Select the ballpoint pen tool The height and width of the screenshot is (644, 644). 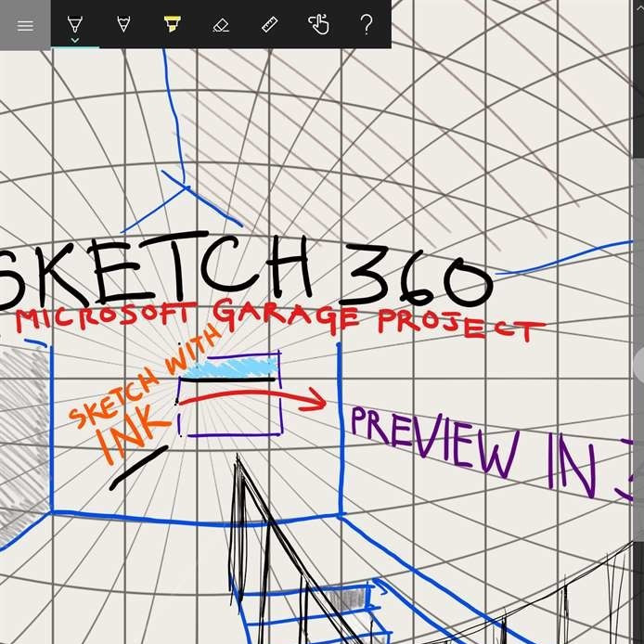pos(75,24)
